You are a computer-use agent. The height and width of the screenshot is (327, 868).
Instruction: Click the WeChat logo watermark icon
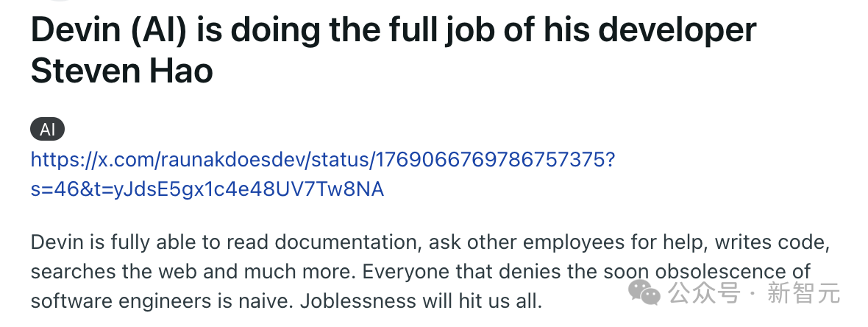(644, 292)
